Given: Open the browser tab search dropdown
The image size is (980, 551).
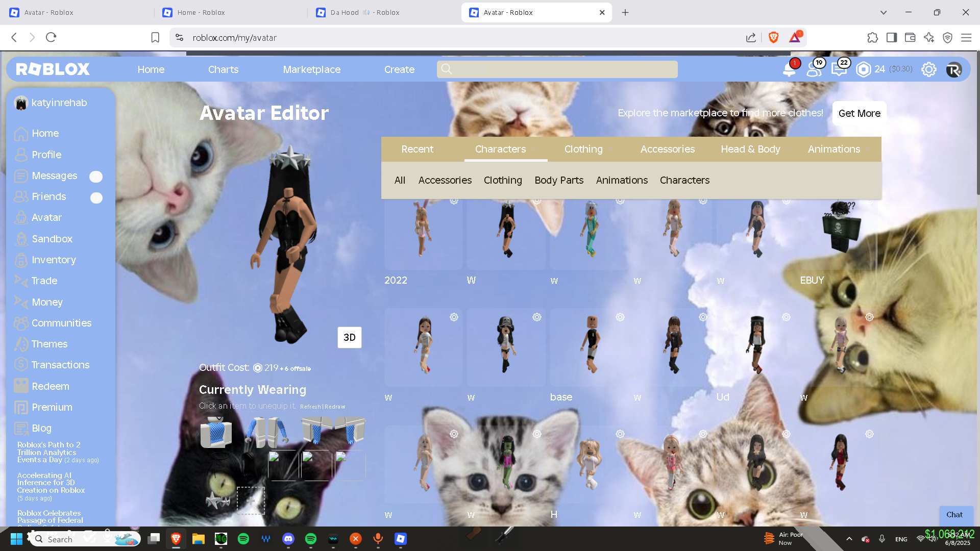Looking at the screenshot, I should pos(884,12).
